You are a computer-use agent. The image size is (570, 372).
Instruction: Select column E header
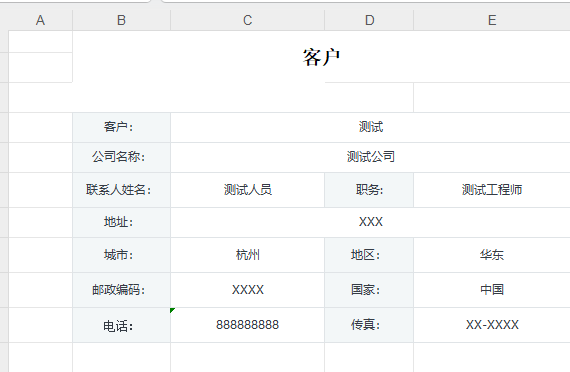(x=492, y=20)
